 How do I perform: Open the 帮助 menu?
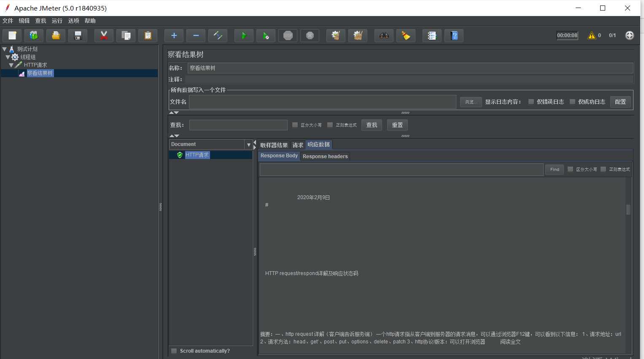coord(90,21)
